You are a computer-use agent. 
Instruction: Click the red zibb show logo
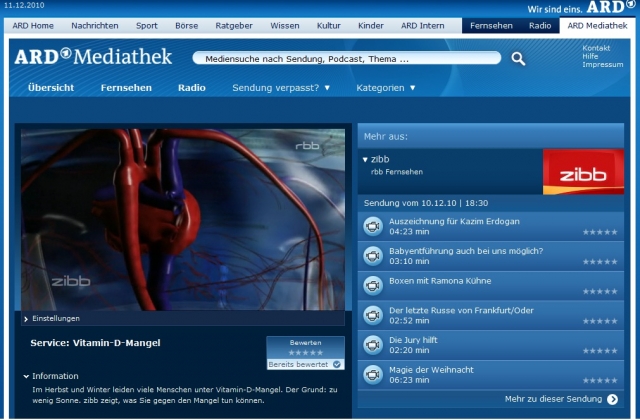tap(583, 171)
